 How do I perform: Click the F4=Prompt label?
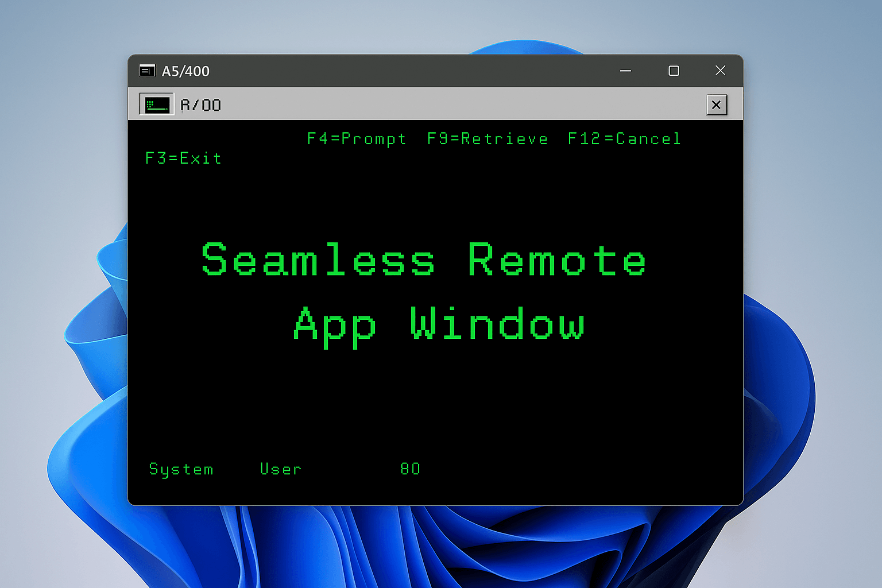357,138
